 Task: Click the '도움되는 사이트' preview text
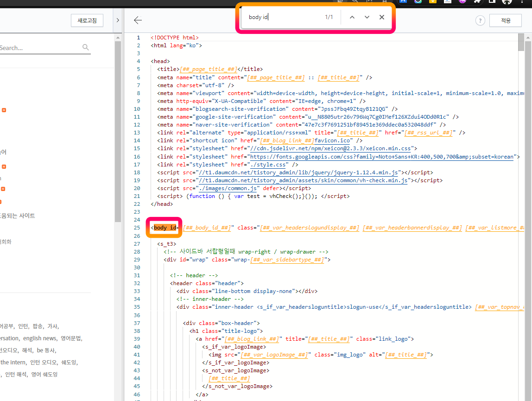[17, 216]
